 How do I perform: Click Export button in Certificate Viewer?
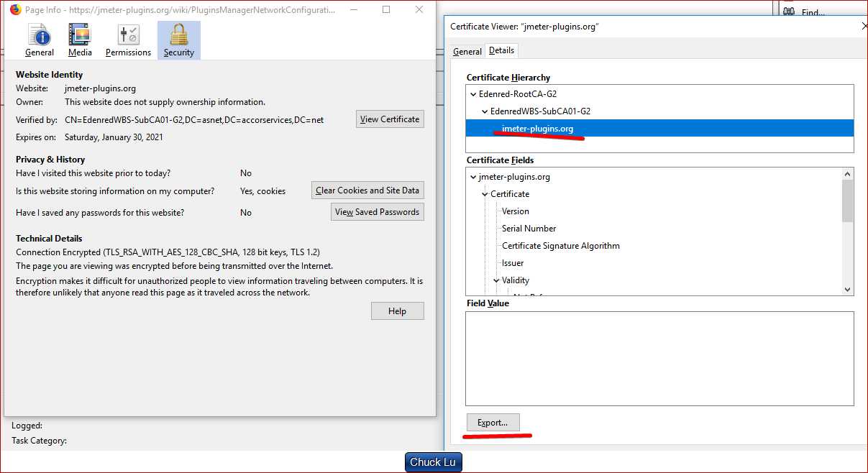(493, 423)
